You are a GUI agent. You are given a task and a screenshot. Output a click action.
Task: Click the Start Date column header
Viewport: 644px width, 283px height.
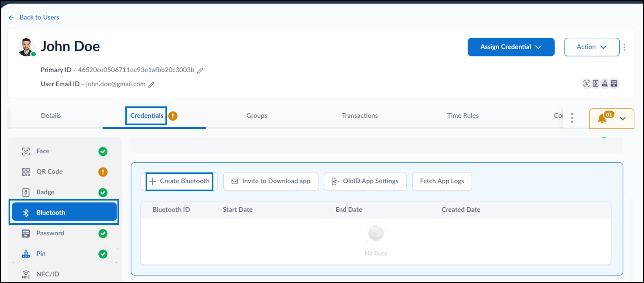tap(238, 210)
